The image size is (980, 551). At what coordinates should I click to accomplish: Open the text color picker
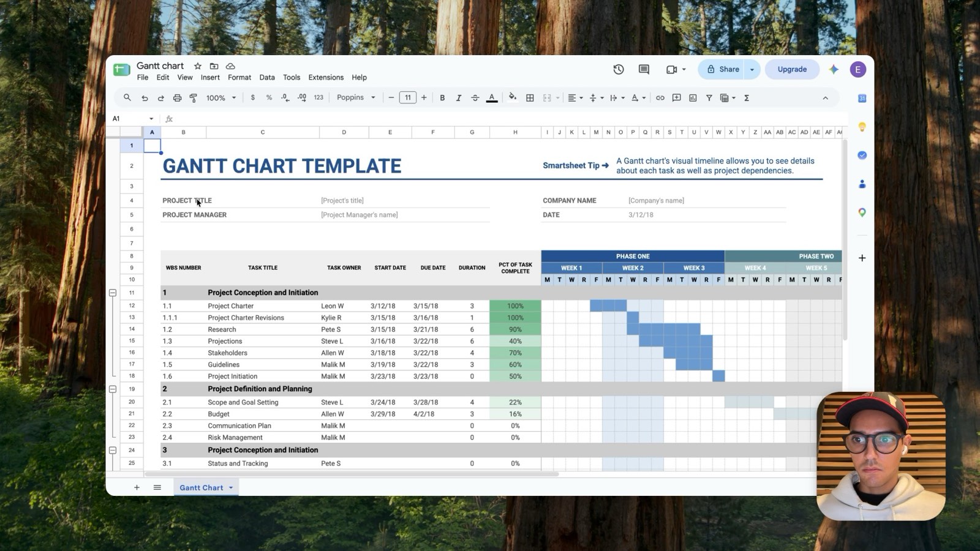click(491, 98)
